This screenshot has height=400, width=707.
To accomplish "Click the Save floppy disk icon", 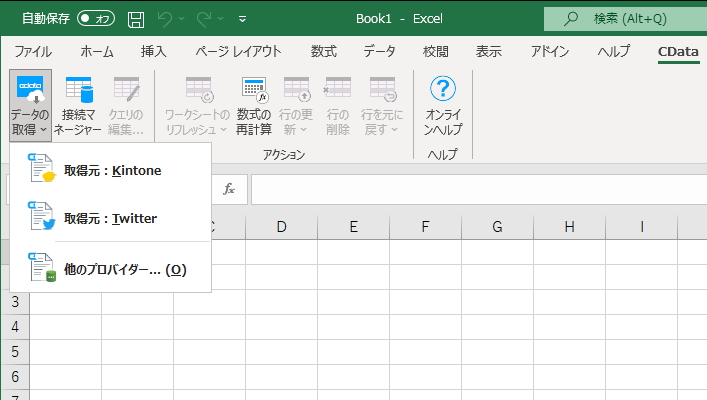I will tap(136, 19).
